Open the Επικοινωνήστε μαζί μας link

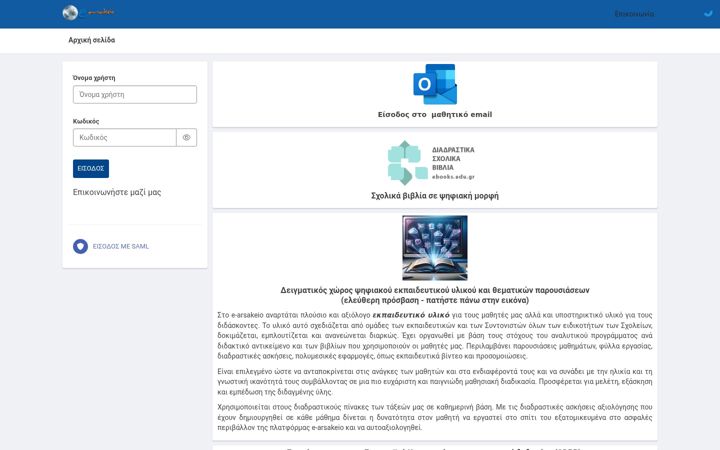[x=117, y=192]
